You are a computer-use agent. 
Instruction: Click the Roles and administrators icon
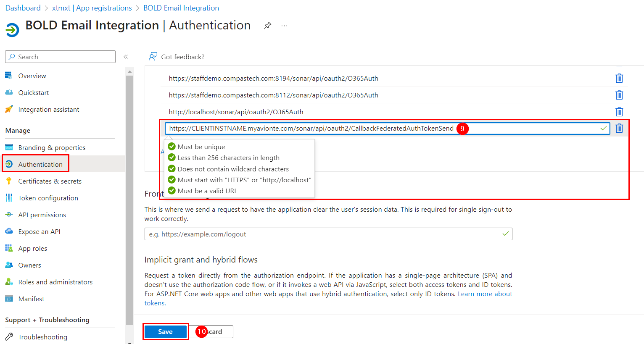[9, 282]
